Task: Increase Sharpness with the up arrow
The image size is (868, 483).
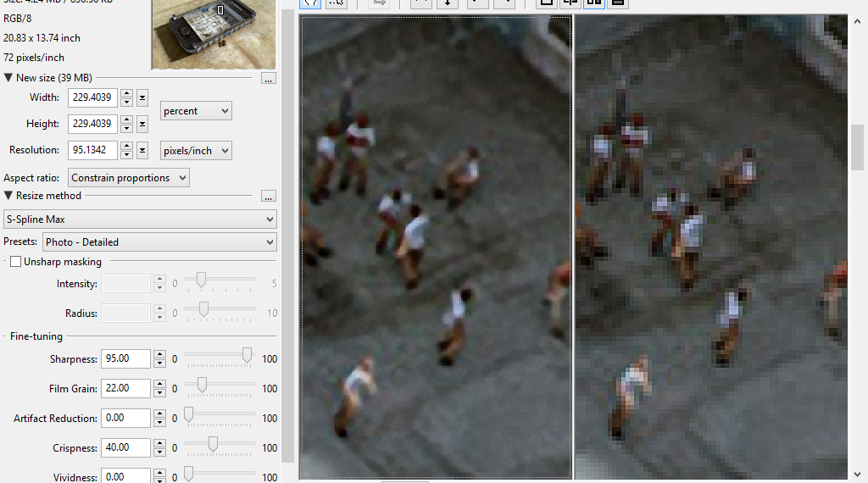Action: [x=159, y=354]
